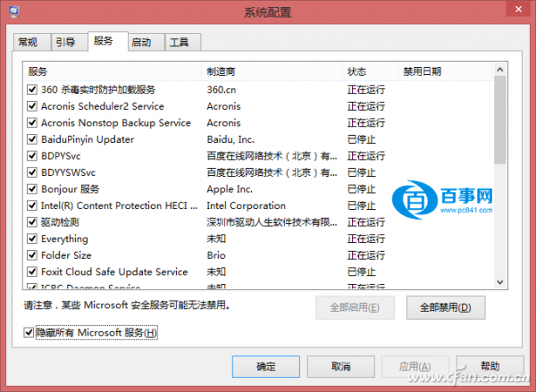This screenshot has width=536, height=392.
Task: Open the 引导 tab
Action: point(69,42)
